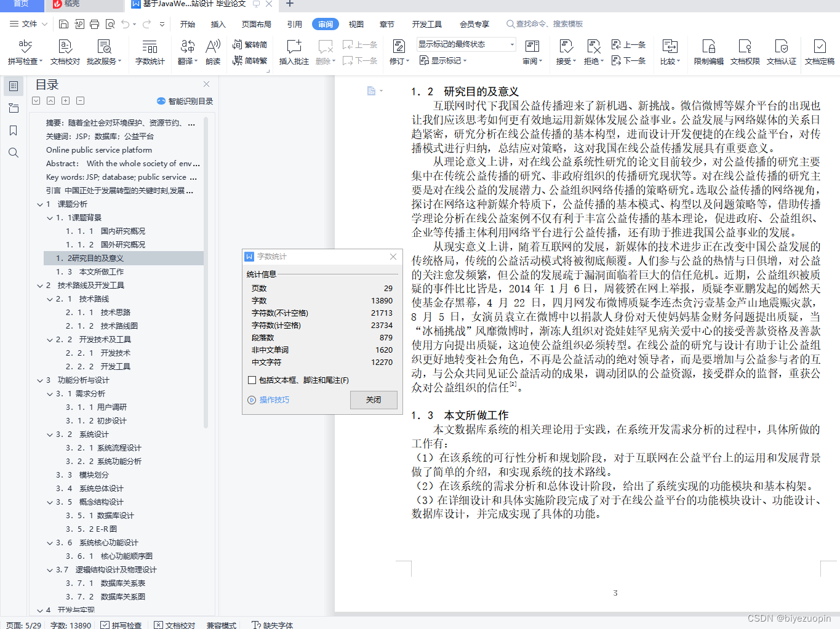This screenshot has height=629, width=840.
Task: Click 文档校对 in the status bar
Action: coord(175,625)
